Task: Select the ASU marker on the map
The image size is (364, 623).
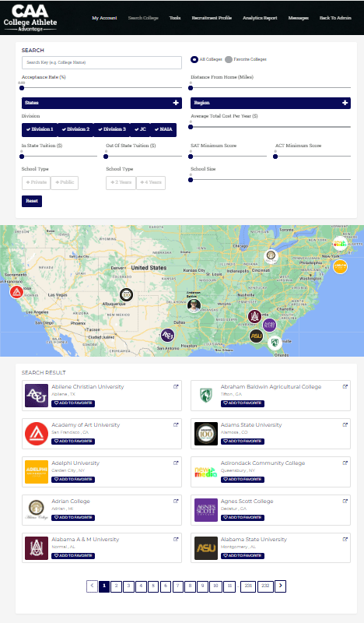Action: (x=256, y=336)
